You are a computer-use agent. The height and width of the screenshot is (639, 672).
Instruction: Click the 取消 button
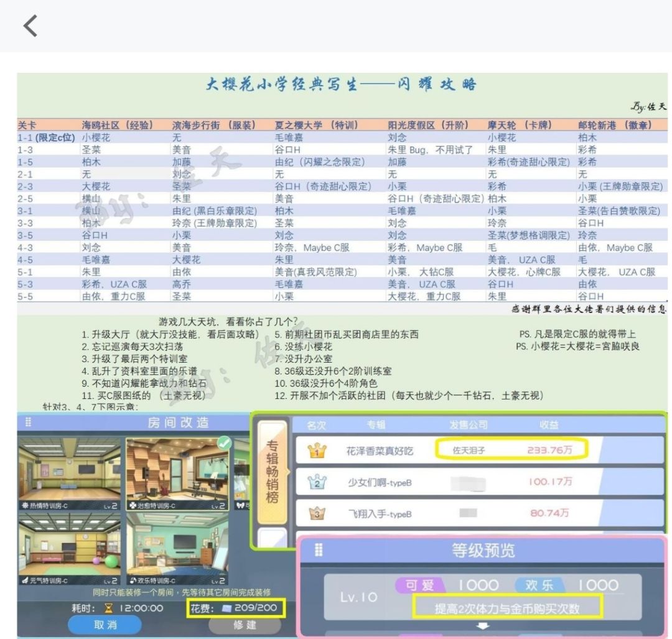105,625
